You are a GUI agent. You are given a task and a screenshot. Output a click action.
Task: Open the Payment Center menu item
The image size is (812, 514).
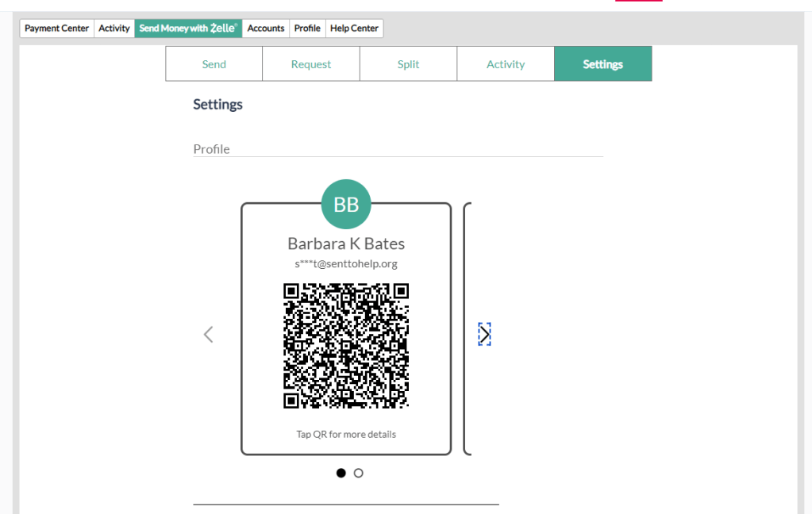pyautogui.click(x=56, y=29)
